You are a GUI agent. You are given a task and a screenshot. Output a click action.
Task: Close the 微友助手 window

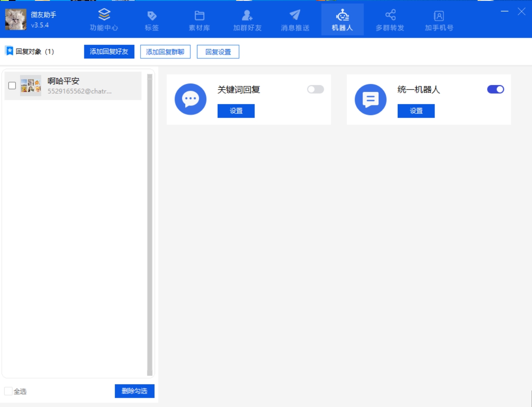click(x=521, y=11)
